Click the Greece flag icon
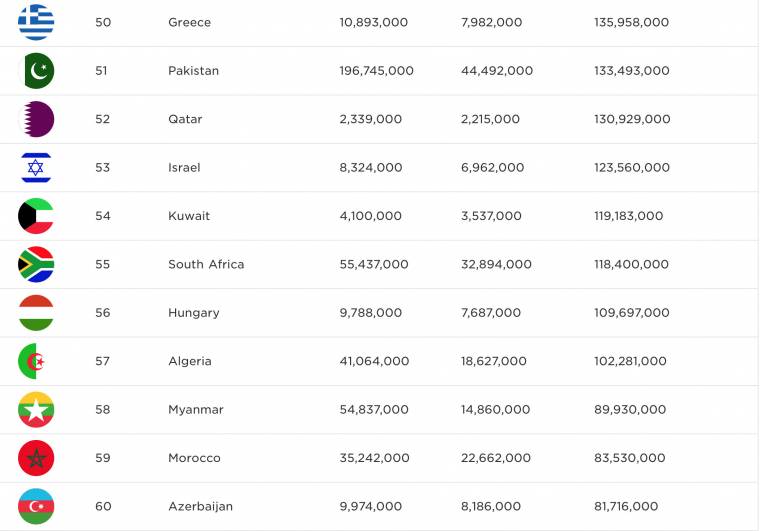Viewport: 760px width, 531px height. 36,22
